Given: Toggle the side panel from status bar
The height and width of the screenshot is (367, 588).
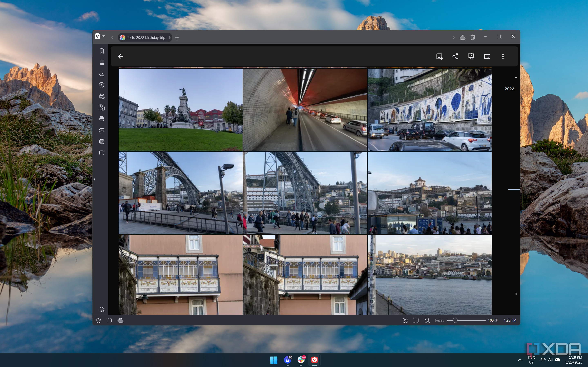Looking at the screenshot, I should (110, 320).
